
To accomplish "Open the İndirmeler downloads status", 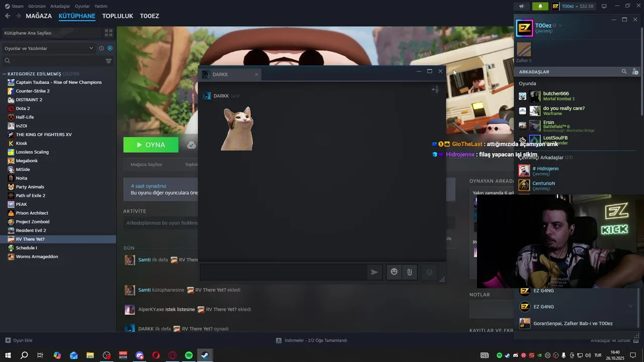I will [x=311, y=340].
